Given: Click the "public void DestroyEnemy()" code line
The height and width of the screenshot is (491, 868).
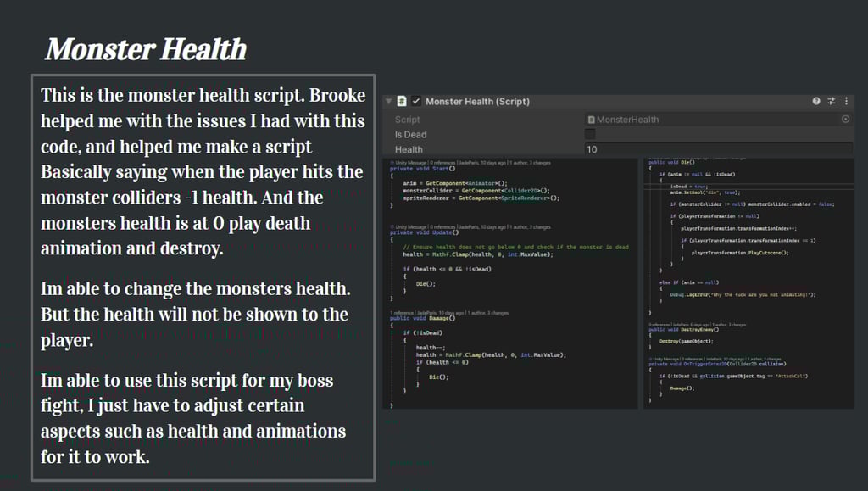Looking at the screenshot, I should tap(684, 329).
